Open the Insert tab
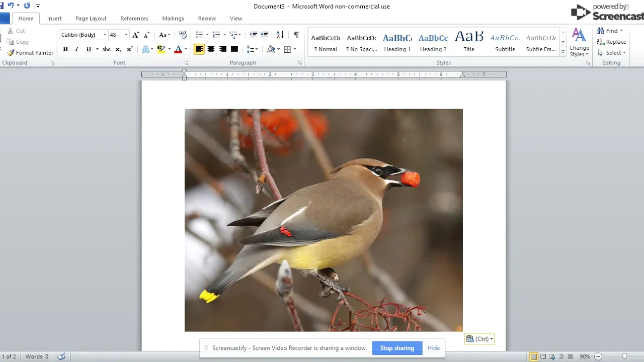This screenshot has height=362, width=644. [x=54, y=19]
